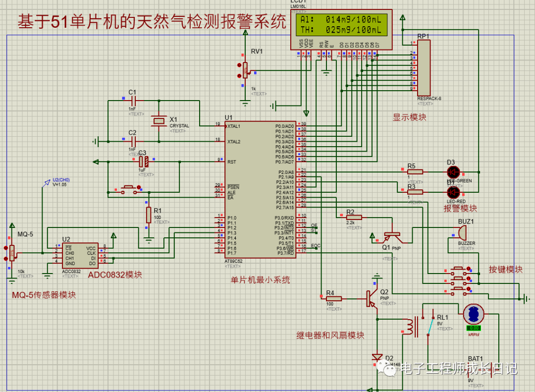This screenshot has height=392, width=535.
Task: Select resistor R2
Action: [354, 217]
